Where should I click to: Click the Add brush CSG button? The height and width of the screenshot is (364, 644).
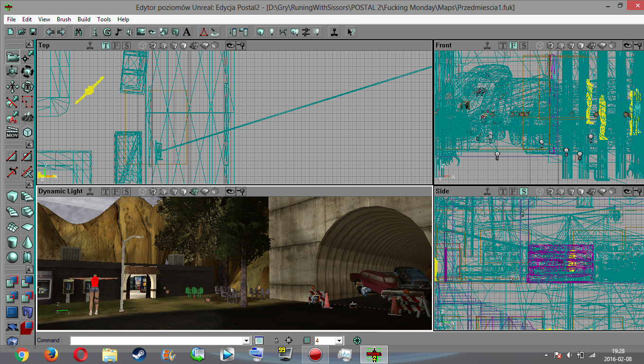point(12,282)
